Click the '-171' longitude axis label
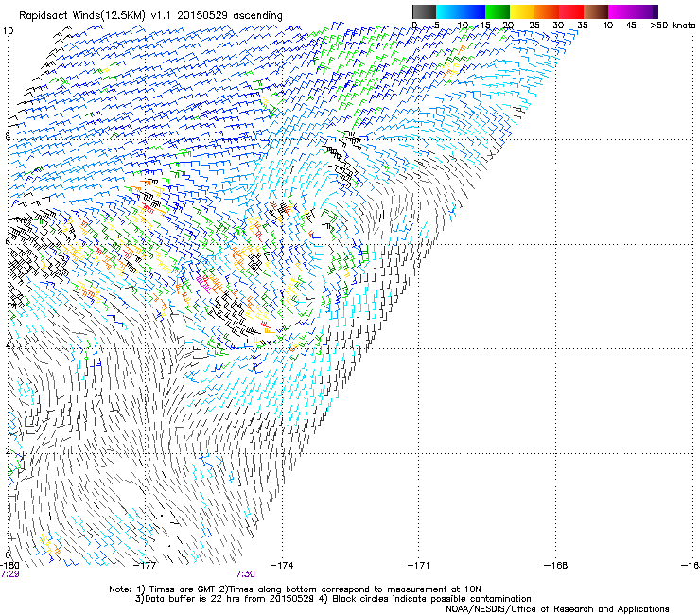The width and height of the screenshot is (700, 615). point(419,566)
